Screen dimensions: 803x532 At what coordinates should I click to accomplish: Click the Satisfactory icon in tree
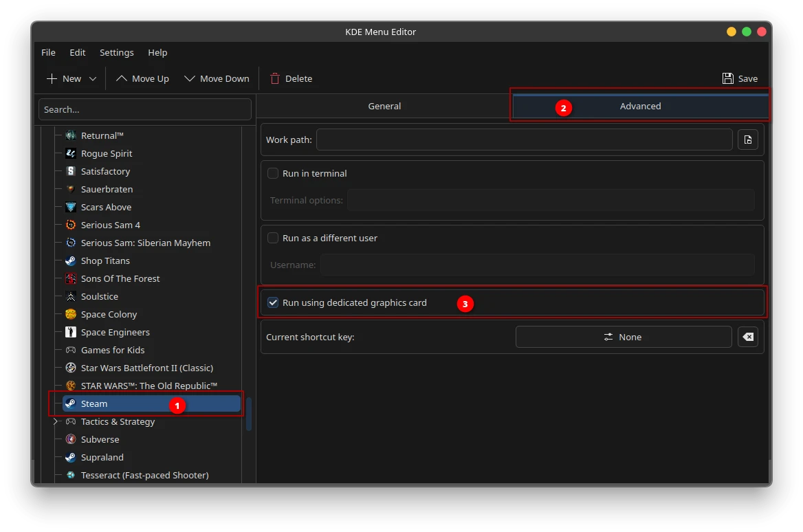click(x=71, y=172)
